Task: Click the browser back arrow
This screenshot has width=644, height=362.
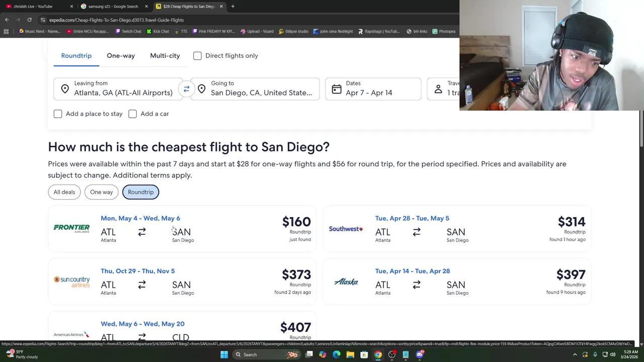Action: [x=7, y=20]
